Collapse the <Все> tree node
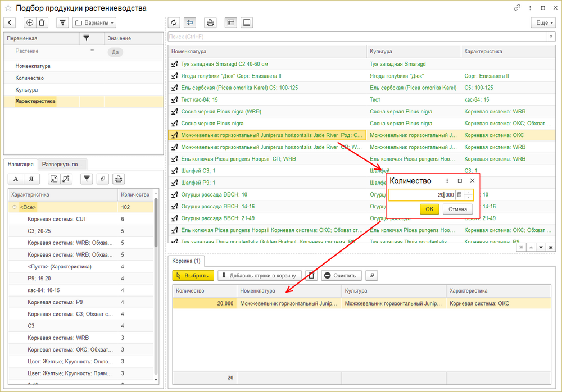The image size is (562, 392). pyautogui.click(x=13, y=207)
